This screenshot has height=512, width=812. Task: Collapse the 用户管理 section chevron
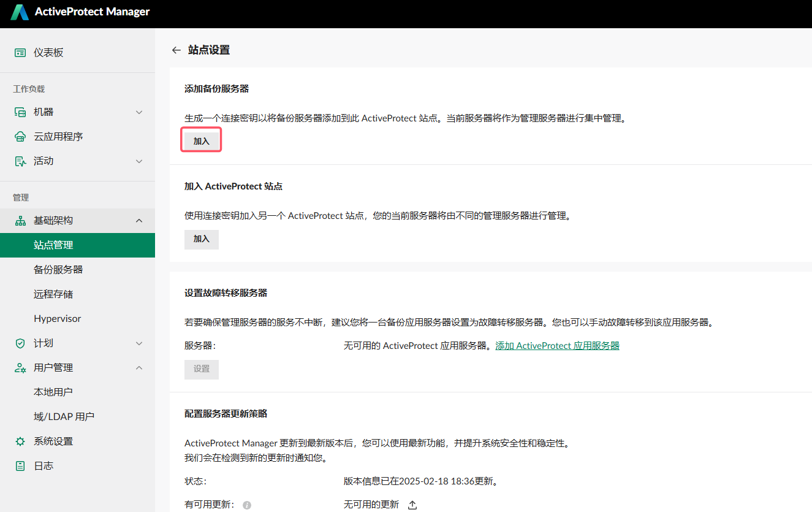[x=139, y=368]
